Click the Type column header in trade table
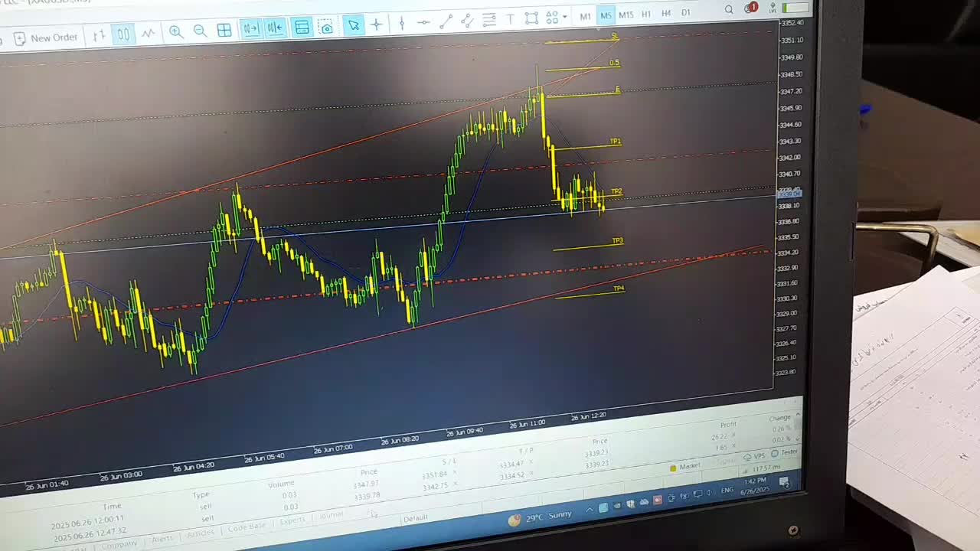This screenshot has width=980, height=551. coord(201,494)
